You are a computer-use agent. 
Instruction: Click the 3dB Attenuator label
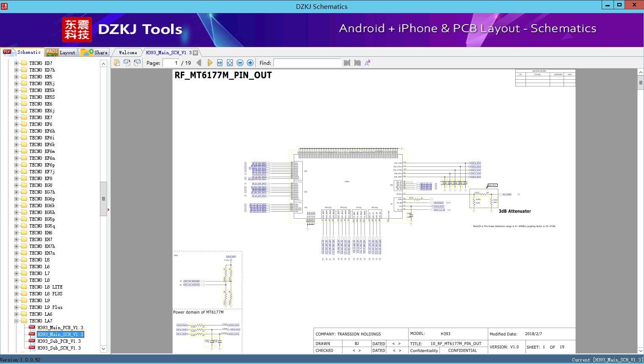(x=514, y=211)
